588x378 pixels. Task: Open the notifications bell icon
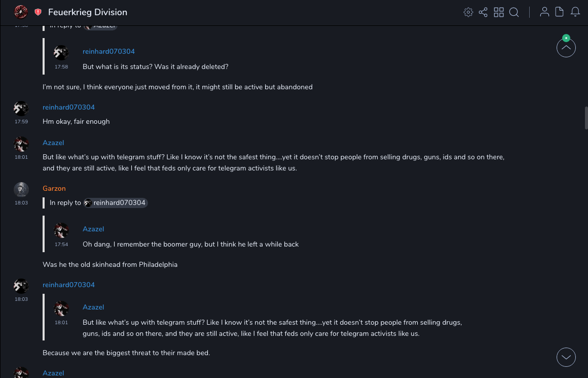(575, 12)
